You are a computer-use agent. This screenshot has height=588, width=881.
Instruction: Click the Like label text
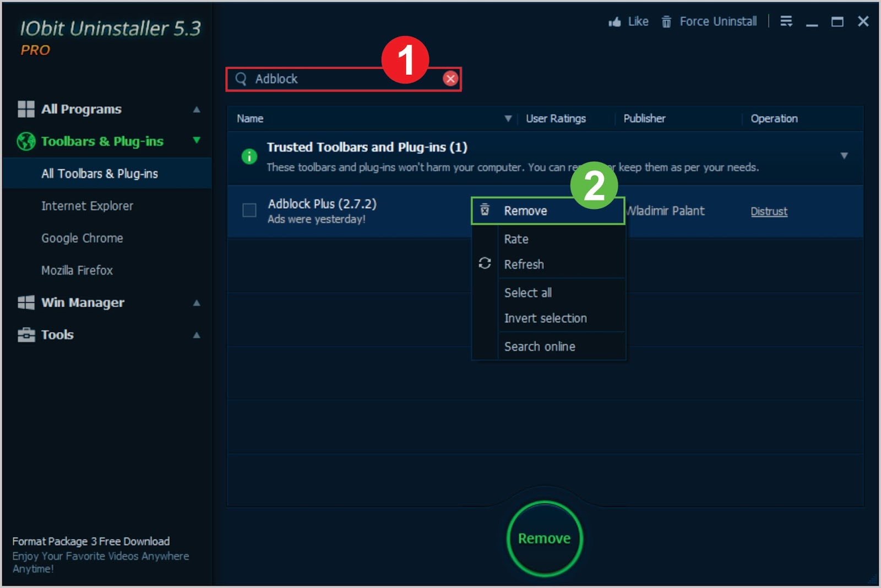pos(638,21)
